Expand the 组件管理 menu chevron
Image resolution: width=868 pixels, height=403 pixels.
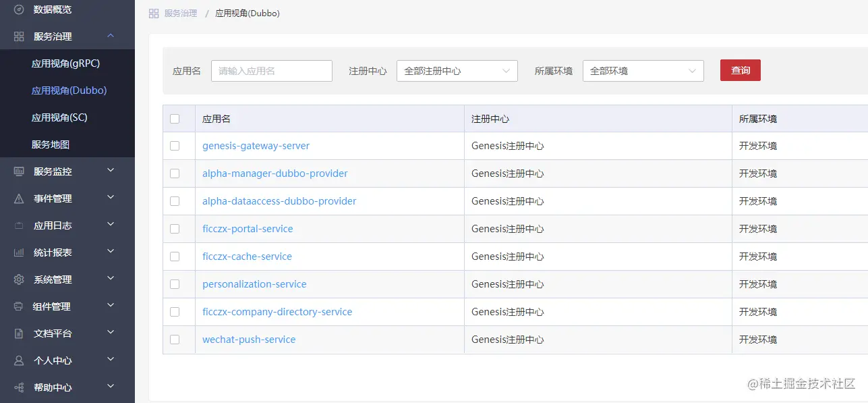point(111,306)
